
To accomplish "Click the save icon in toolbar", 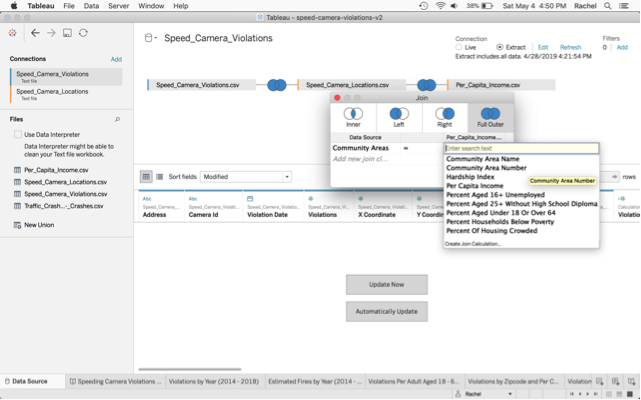I will coord(67,33).
